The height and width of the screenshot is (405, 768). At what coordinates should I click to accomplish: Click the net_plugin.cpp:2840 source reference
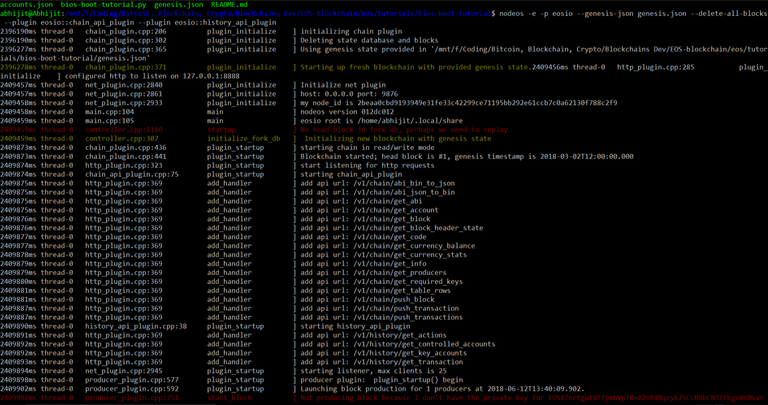click(124, 85)
